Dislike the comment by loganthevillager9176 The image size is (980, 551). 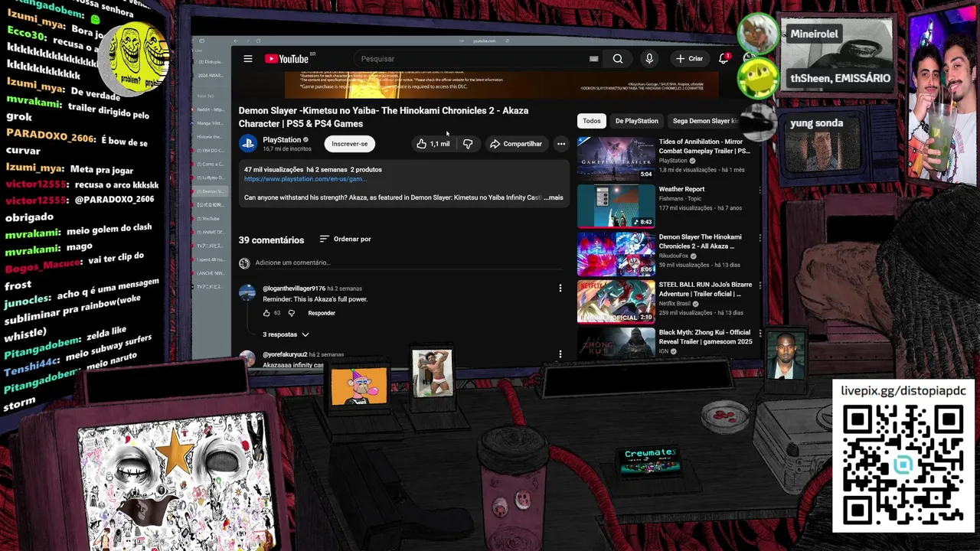(x=291, y=313)
